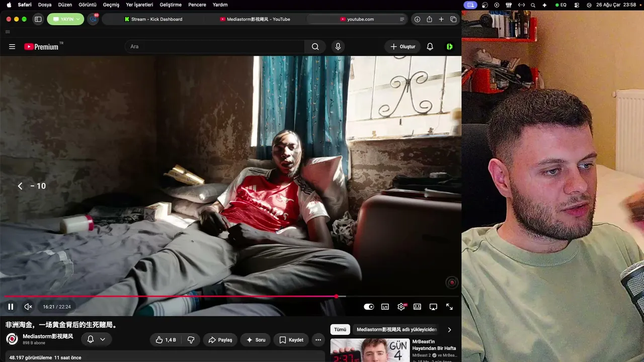This screenshot has height=362, width=644.
Task: Toggle theater mode
Action: point(417,307)
